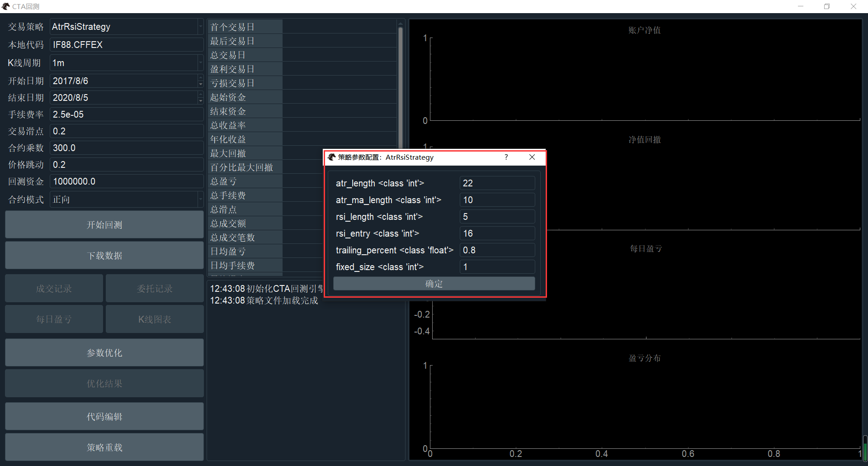Click the CTA回测 app icon in the title bar

click(x=5, y=6)
